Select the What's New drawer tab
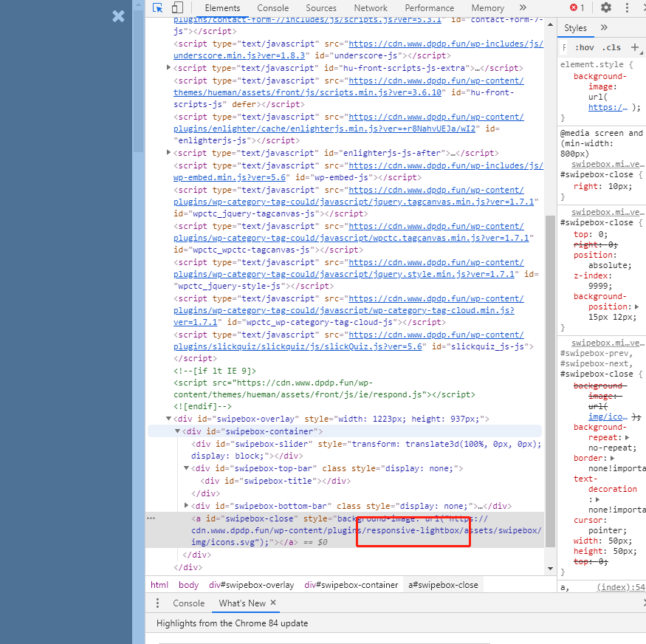The image size is (646, 644). pyautogui.click(x=242, y=603)
